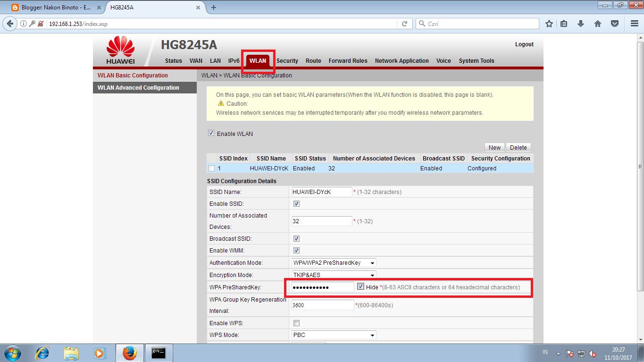Open Windows Media Player from the taskbar
Screen dimensions: 644x362
pyautogui.click(x=100, y=353)
